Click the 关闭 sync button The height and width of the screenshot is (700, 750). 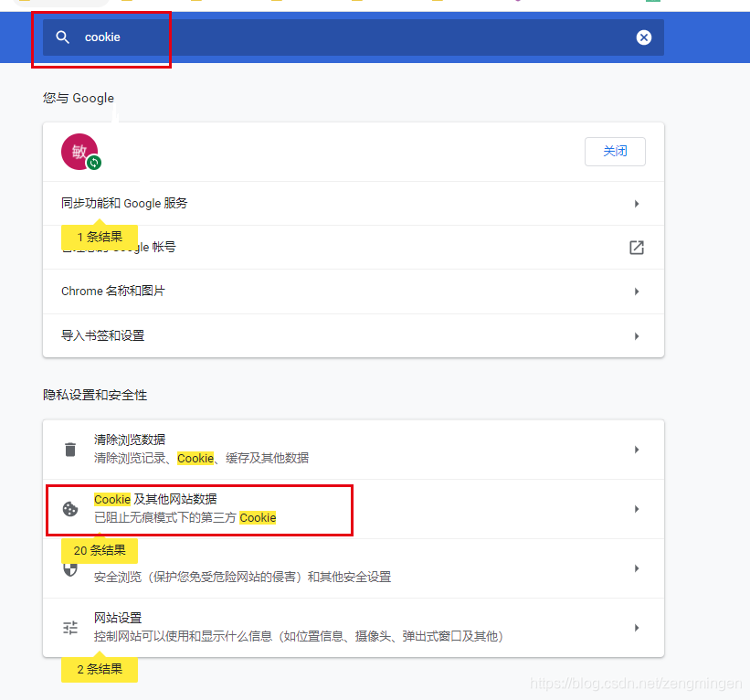[615, 152]
